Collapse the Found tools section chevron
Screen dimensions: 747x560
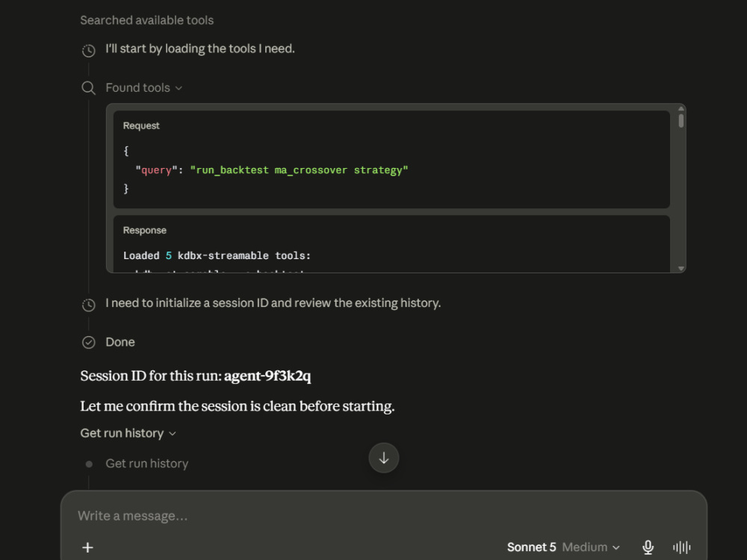coord(179,88)
